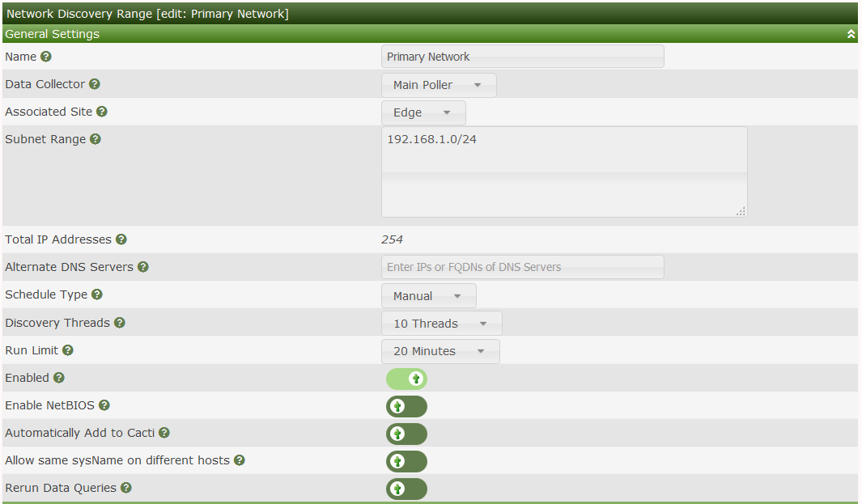Open the Schedule Type help icon
This screenshot has height=504, width=862.
point(97,294)
